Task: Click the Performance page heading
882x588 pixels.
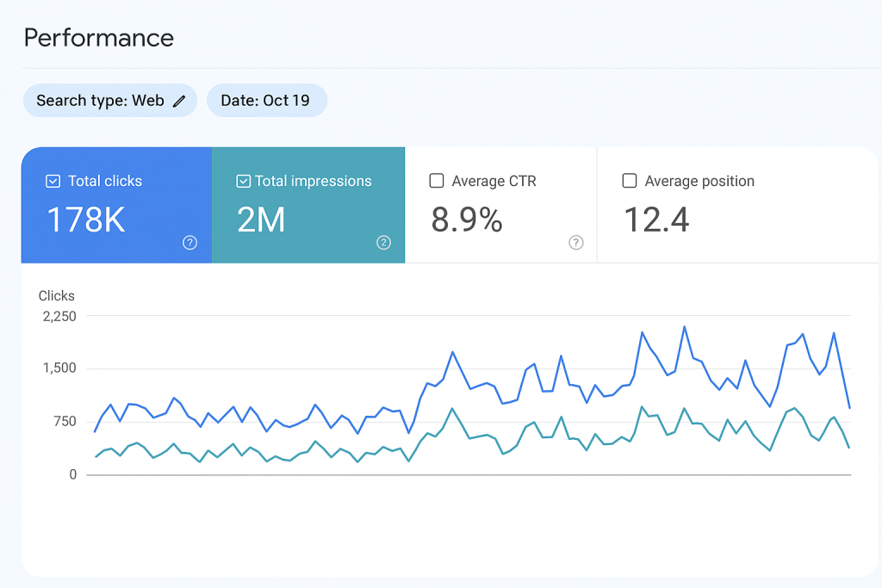Action: click(99, 38)
